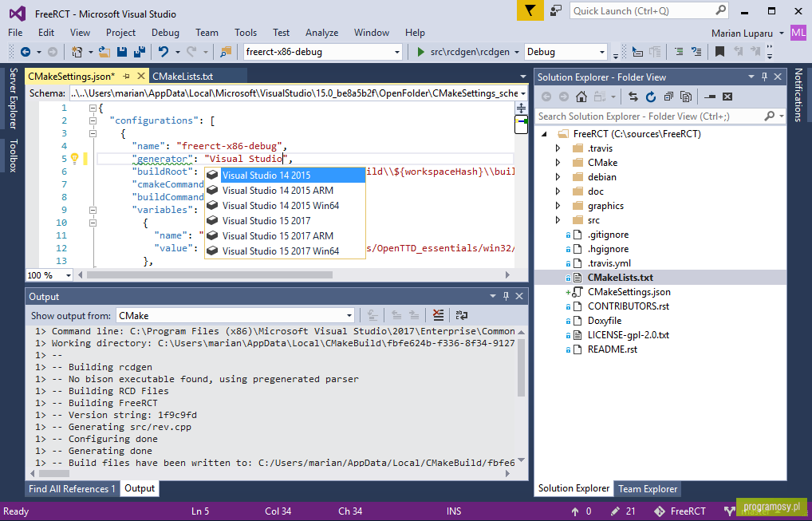
Task: Switch to the Find All References 1 tab
Action: tap(72, 488)
